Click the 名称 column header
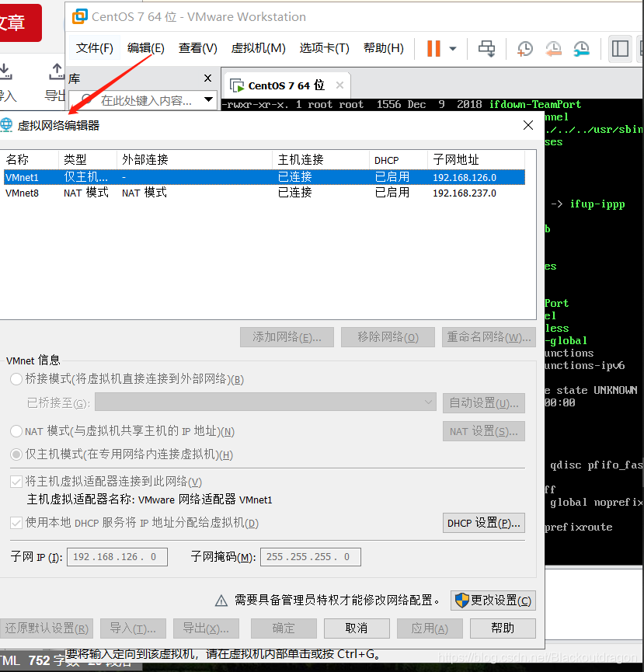The height and width of the screenshot is (672, 644). pyautogui.click(x=30, y=160)
